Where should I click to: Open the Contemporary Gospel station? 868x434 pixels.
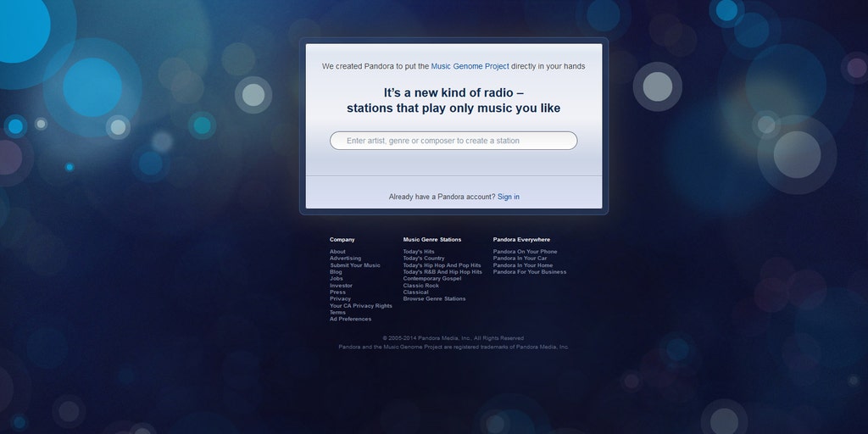pos(432,279)
